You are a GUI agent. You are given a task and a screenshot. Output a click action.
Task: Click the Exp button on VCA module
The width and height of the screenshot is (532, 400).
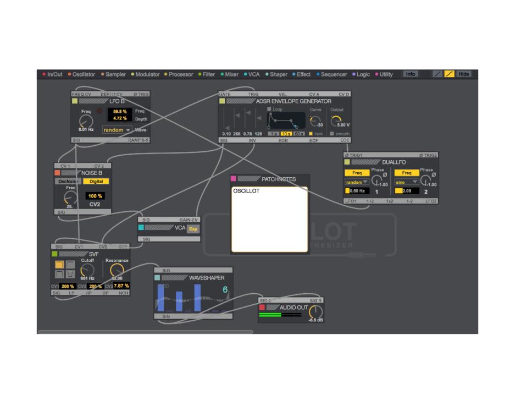click(x=193, y=229)
